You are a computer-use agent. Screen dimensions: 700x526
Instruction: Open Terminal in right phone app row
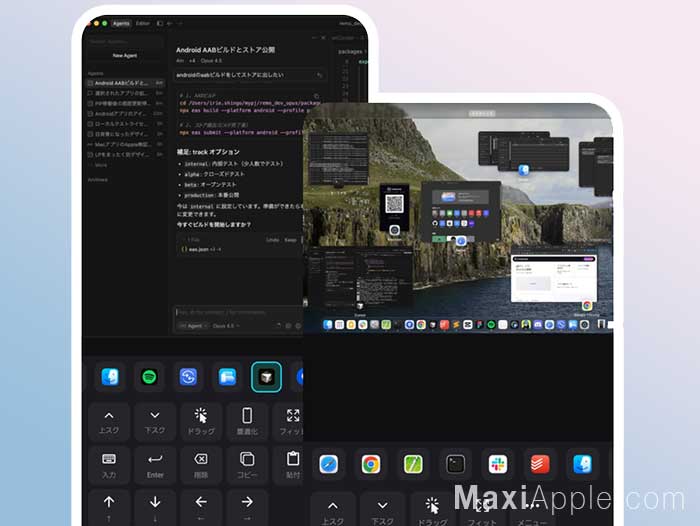tap(455, 464)
